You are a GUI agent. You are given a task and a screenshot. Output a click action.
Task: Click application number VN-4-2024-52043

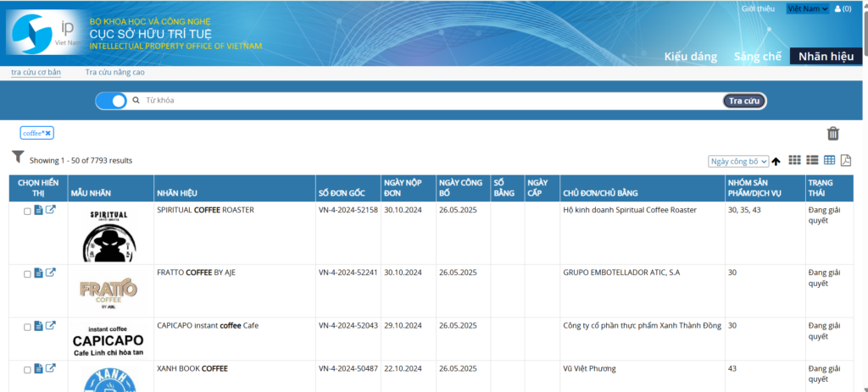pyautogui.click(x=348, y=326)
